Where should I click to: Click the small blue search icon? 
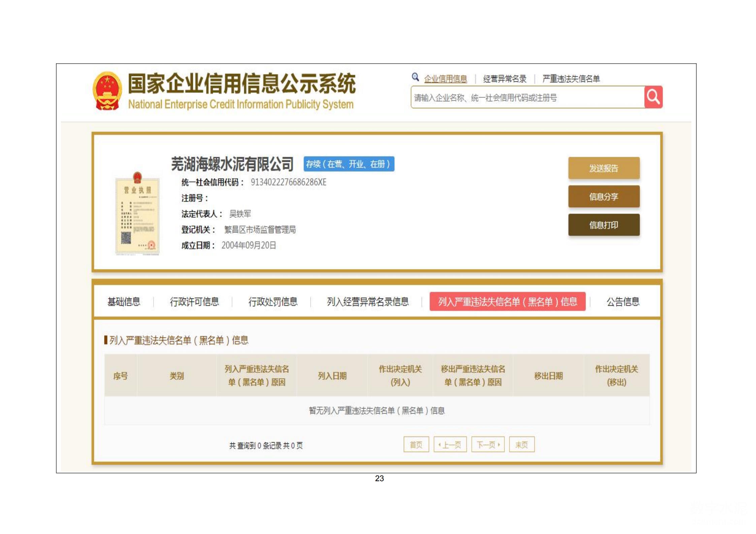[415, 77]
